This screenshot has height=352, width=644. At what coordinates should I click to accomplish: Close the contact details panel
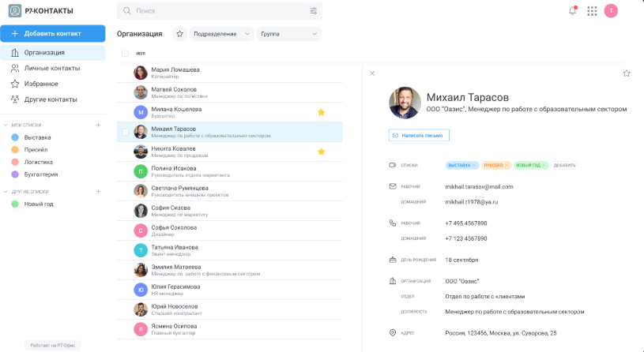[372, 73]
